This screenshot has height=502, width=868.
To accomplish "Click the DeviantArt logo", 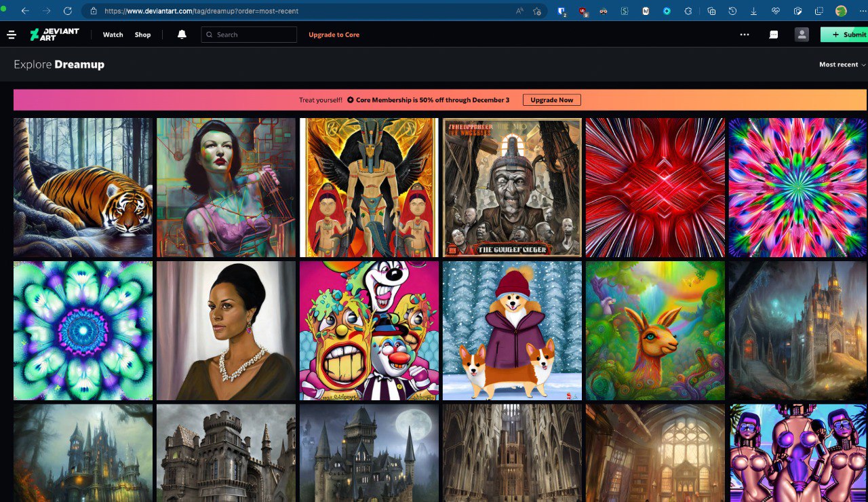I will point(55,35).
